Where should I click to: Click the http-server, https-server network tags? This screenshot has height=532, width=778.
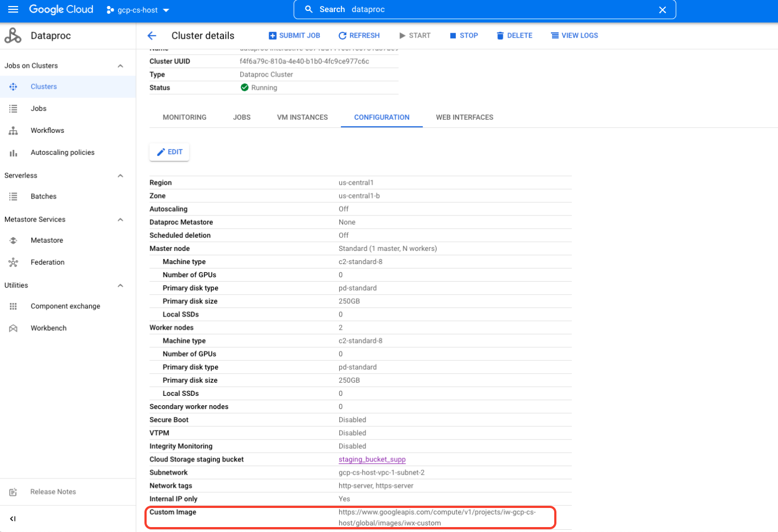pos(376,486)
